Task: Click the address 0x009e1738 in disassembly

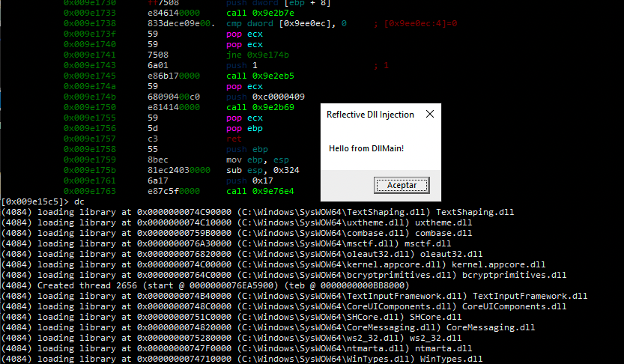Action: click(90, 23)
